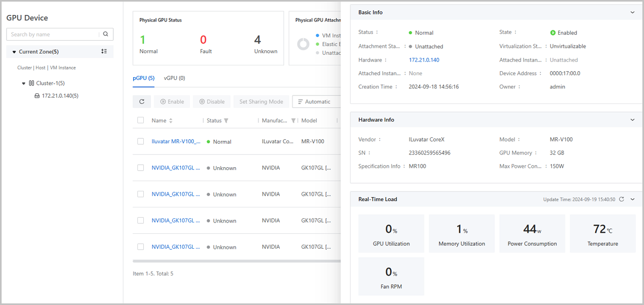Sort by Name using the sort arrows
Image resolution: width=644 pixels, height=305 pixels.
tap(171, 121)
